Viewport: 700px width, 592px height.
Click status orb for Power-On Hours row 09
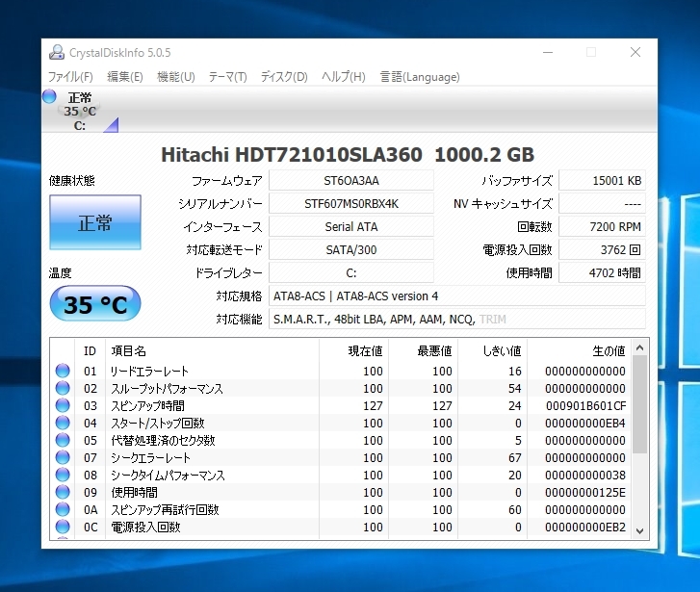[63, 493]
